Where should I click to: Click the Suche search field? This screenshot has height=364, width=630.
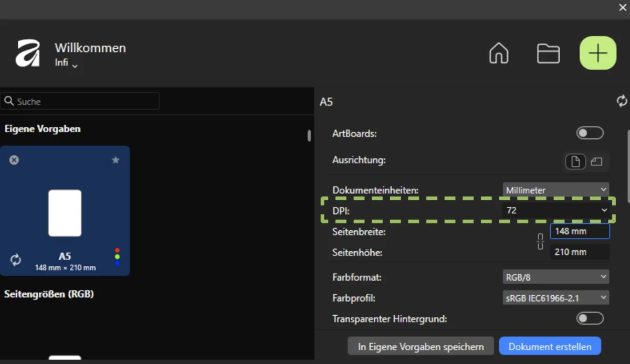click(80, 101)
